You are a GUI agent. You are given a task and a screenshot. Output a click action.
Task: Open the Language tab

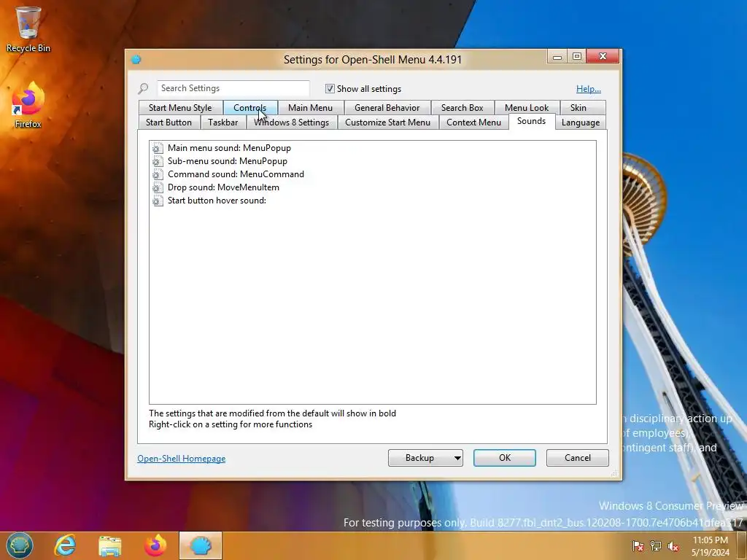[580, 122]
